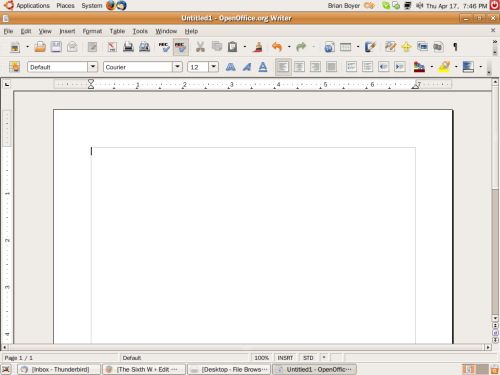The image size is (500, 375).
Task: Apply Highlighting color swatch
Action: [x=444, y=67]
